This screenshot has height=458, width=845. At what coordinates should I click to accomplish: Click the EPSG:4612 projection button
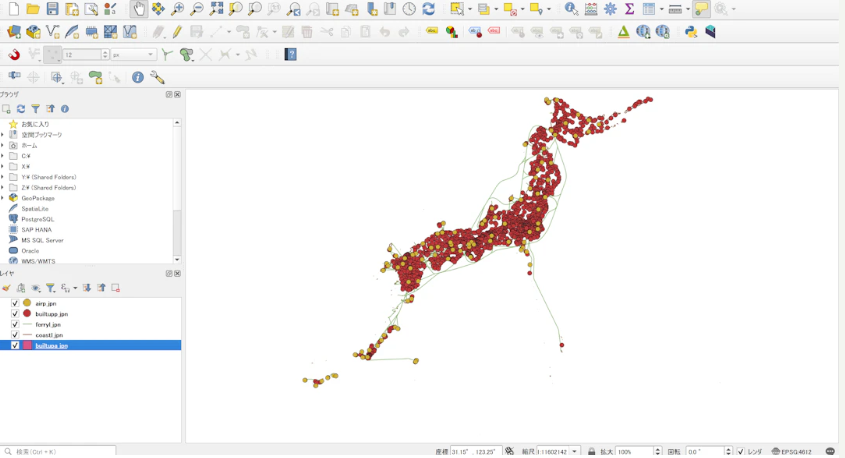[795, 451]
